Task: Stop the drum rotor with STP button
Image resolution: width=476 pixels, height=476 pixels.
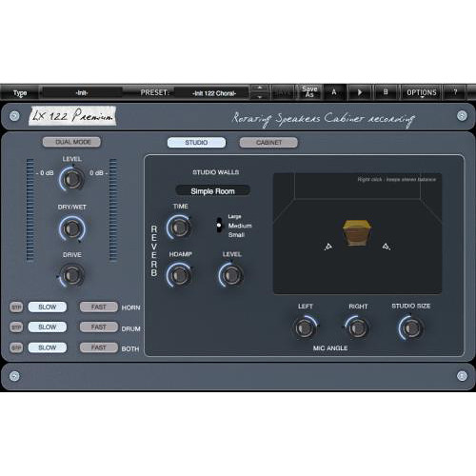Action: [16, 327]
